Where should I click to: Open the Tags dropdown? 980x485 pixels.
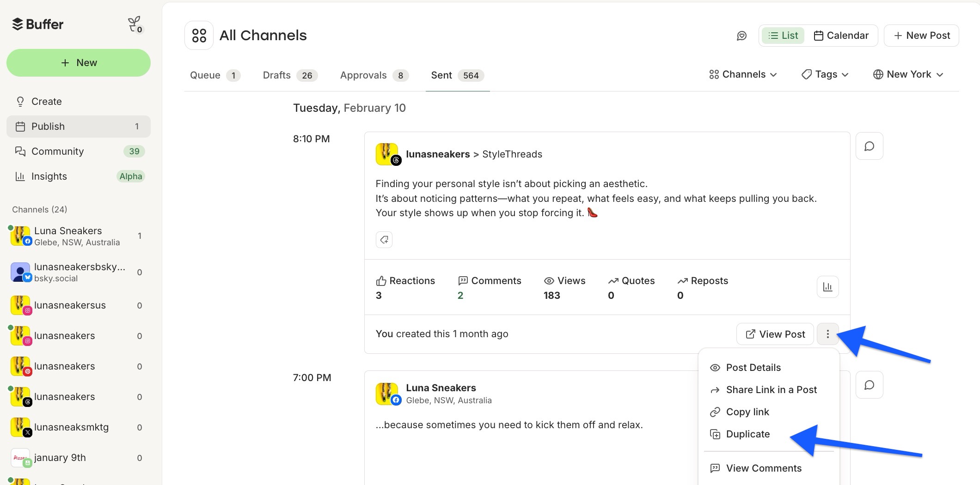pyautogui.click(x=825, y=74)
